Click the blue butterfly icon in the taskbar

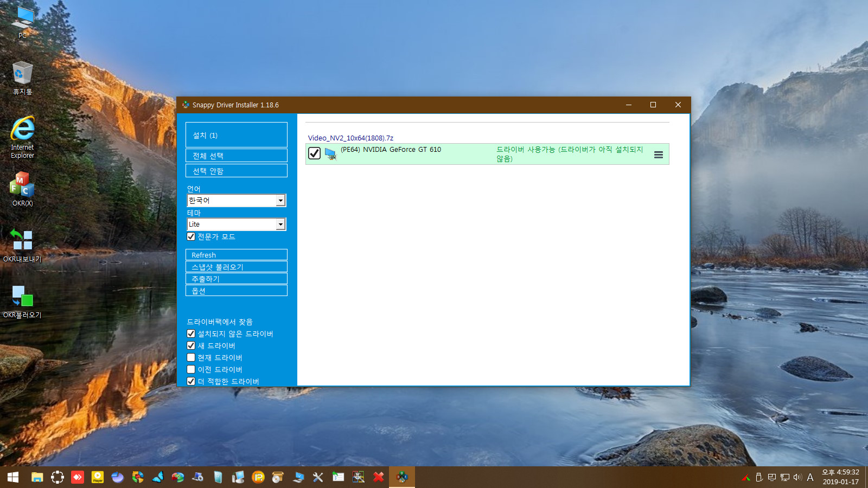click(x=158, y=477)
